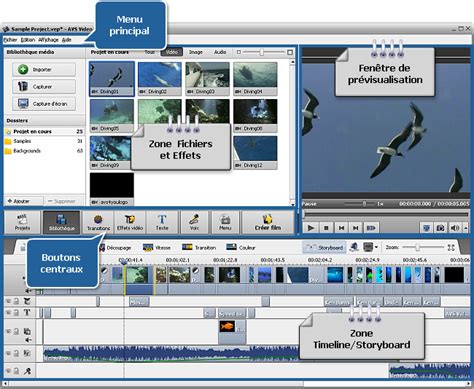The width and height of the screenshot is (474, 389).
Task: Open the Effets vidéo panel
Action: point(130,222)
